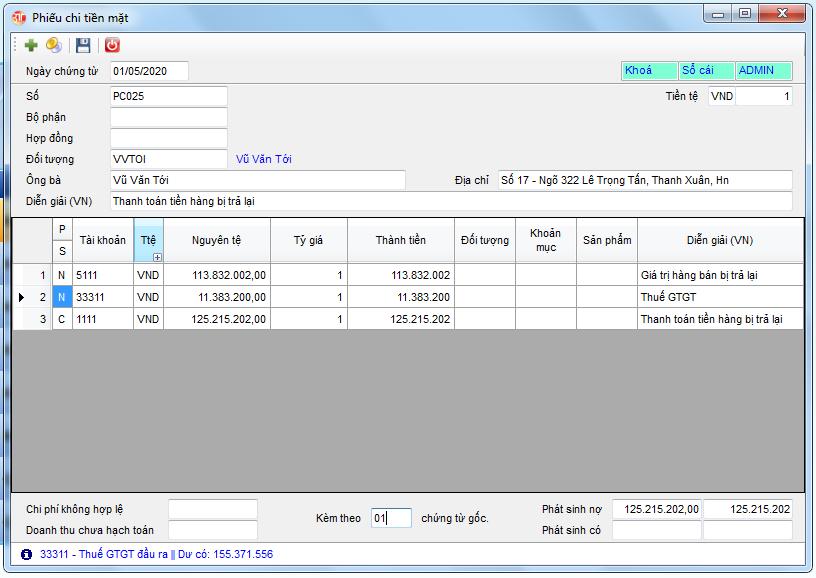The height and width of the screenshot is (578, 816).
Task: Click the ADMIN user label
Action: (x=763, y=71)
